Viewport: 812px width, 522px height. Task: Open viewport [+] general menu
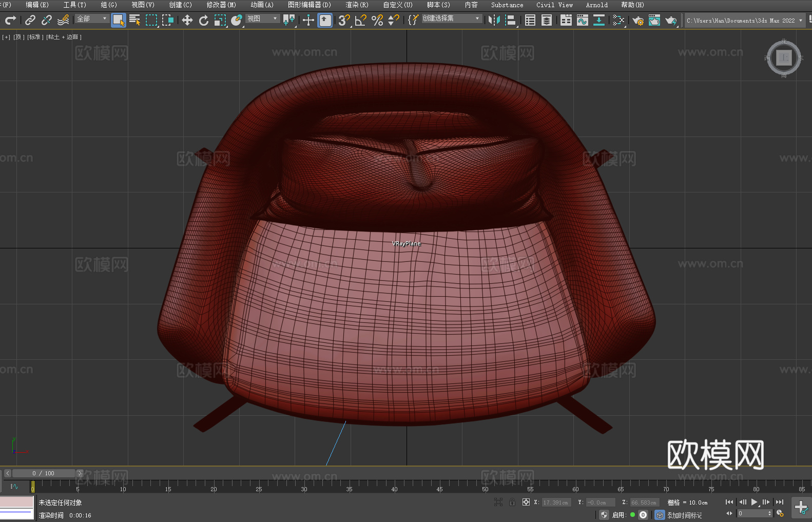click(x=6, y=37)
